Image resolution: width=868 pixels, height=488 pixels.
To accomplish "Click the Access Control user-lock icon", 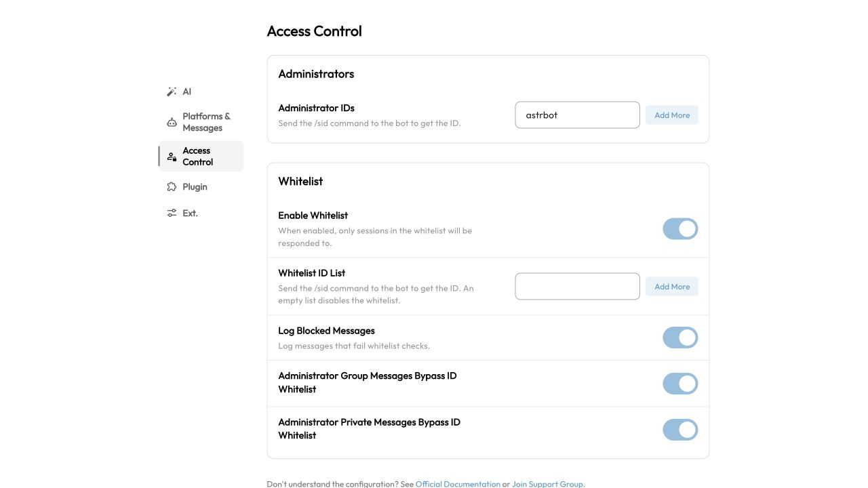I will [x=172, y=157].
